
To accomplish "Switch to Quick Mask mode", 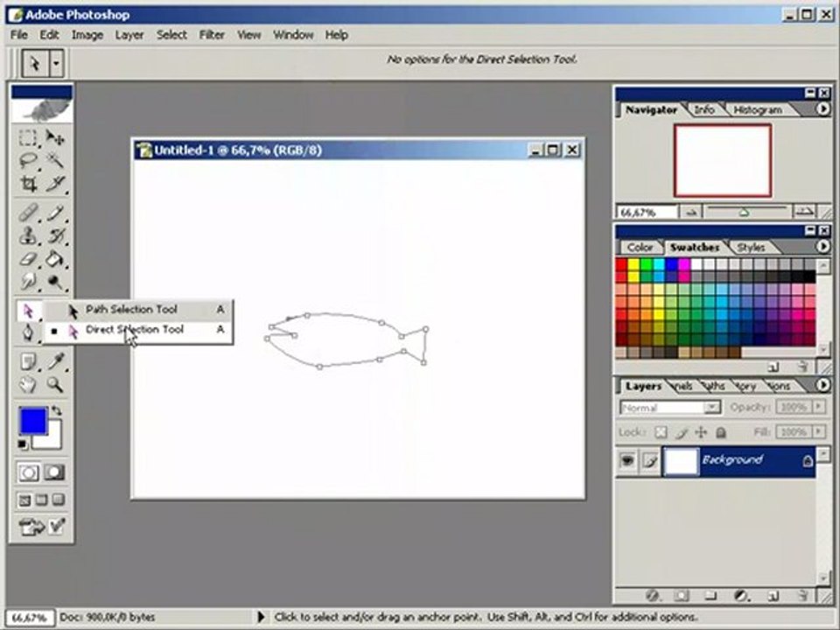I will point(54,472).
